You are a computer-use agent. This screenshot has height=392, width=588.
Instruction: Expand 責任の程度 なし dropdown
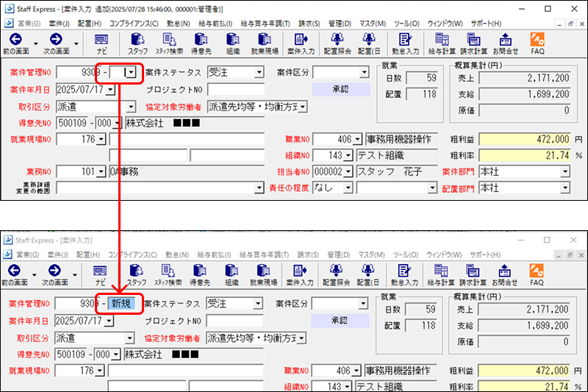pos(348,188)
